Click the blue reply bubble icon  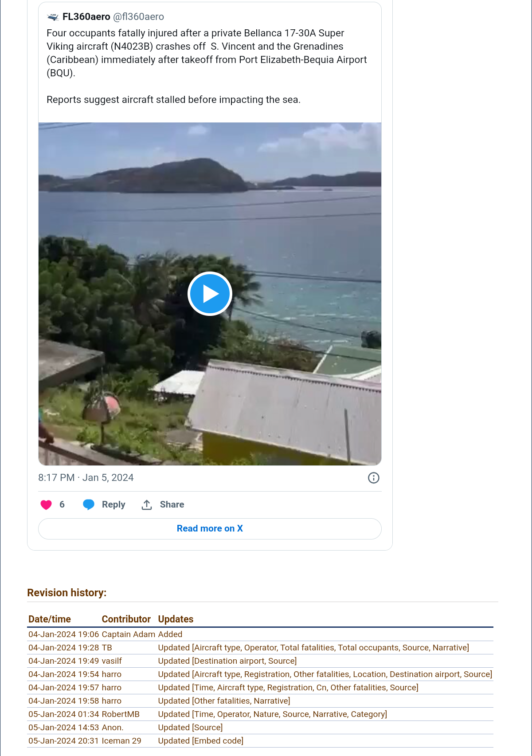click(x=89, y=504)
